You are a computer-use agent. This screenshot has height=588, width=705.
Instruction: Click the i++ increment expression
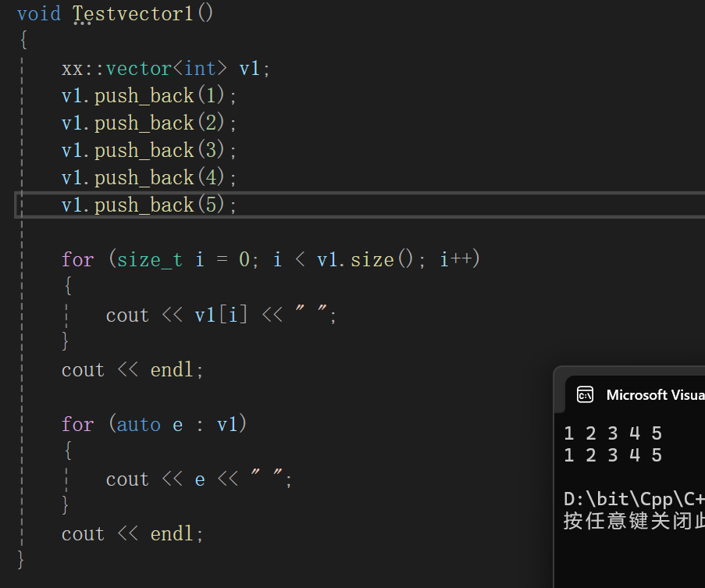[456, 260]
